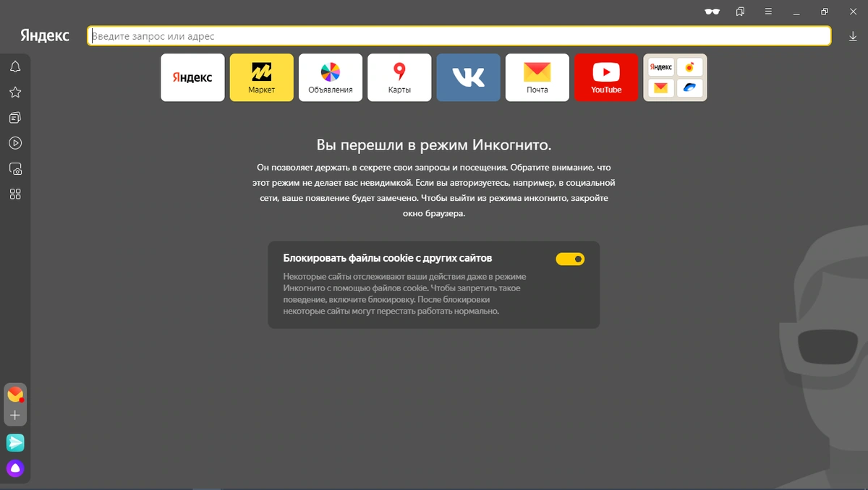868x490 pixels.
Task: Click title 'Блокировать файлы cookie с других сайтов'
Action: coord(388,257)
